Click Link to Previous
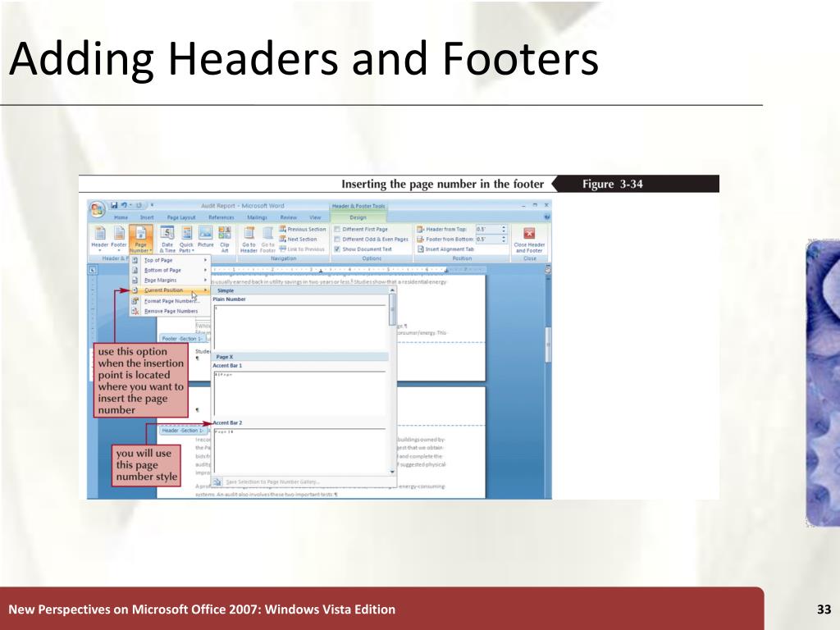Image resolution: width=840 pixels, height=630 pixels. [x=302, y=249]
